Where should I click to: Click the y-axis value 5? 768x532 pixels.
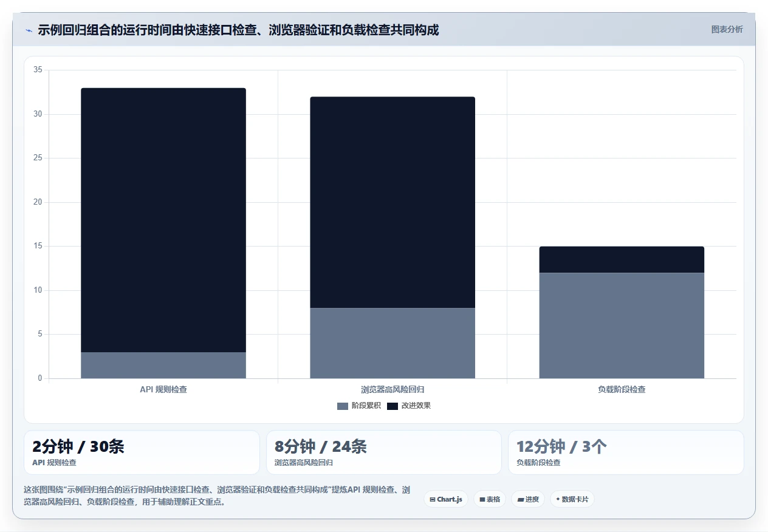click(x=40, y=335)
